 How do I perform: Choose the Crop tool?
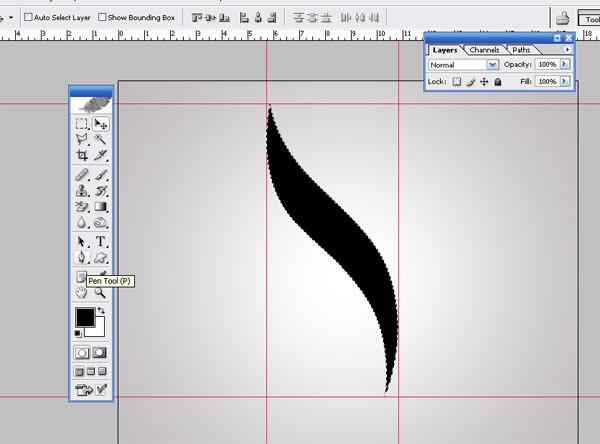pyautogui.click(x=82, y=156)
